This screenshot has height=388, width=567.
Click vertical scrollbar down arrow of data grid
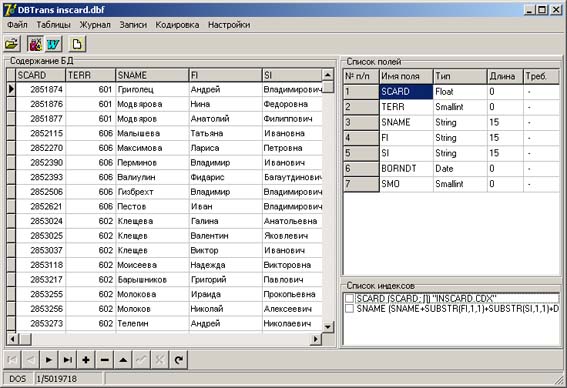tap(328, 327)
